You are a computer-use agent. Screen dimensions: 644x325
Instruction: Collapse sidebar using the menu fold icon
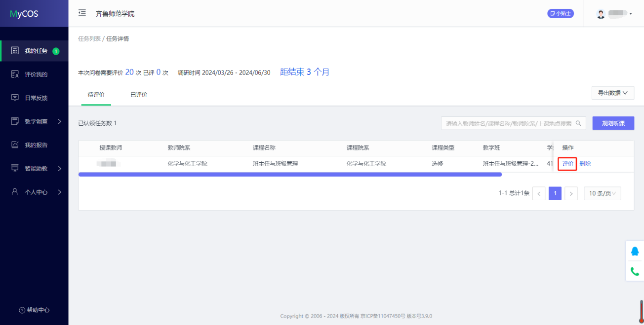82,13
